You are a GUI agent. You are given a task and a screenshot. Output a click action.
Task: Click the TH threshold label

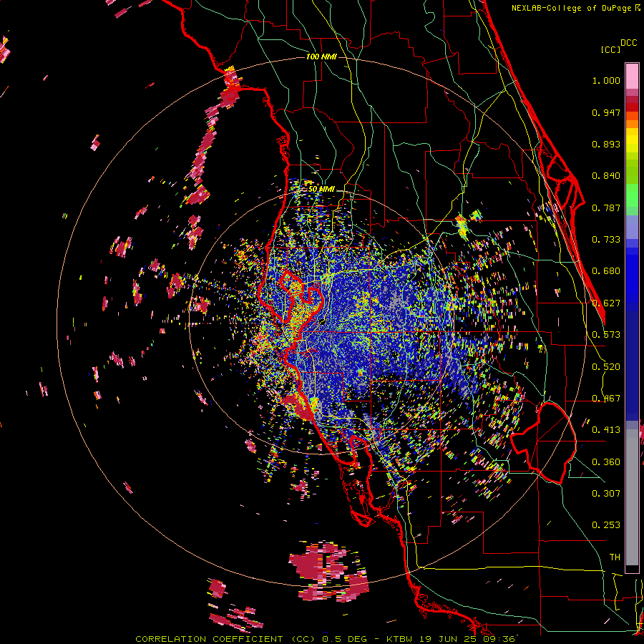click(x=615, y=557)
